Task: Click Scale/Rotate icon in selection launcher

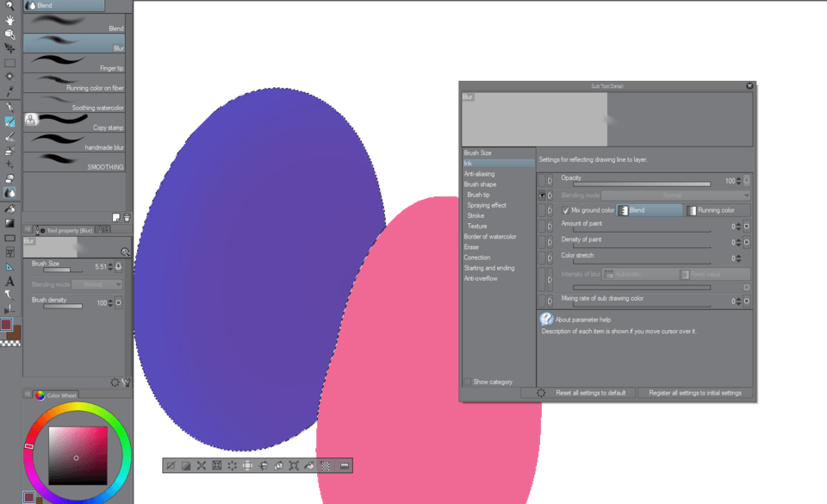Action: [294, 465]
